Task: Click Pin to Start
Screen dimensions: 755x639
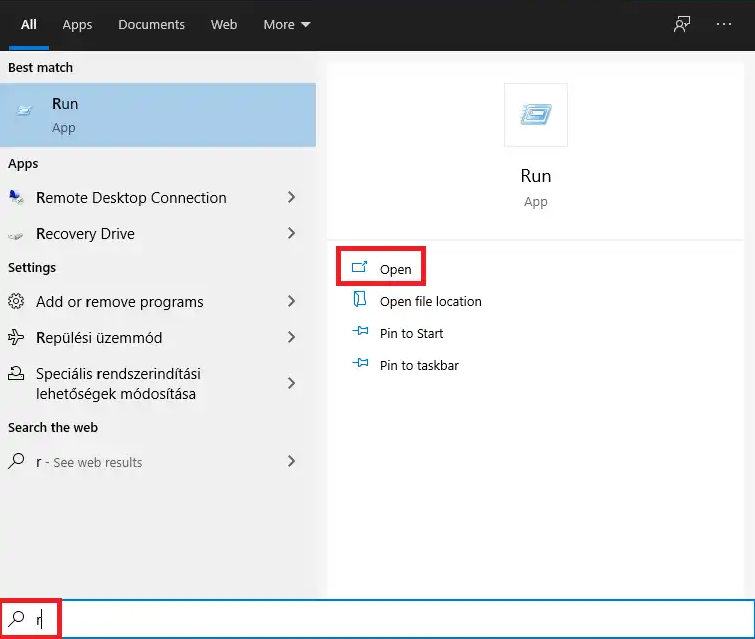Action: pyautogui.click(x=411, y=333)
